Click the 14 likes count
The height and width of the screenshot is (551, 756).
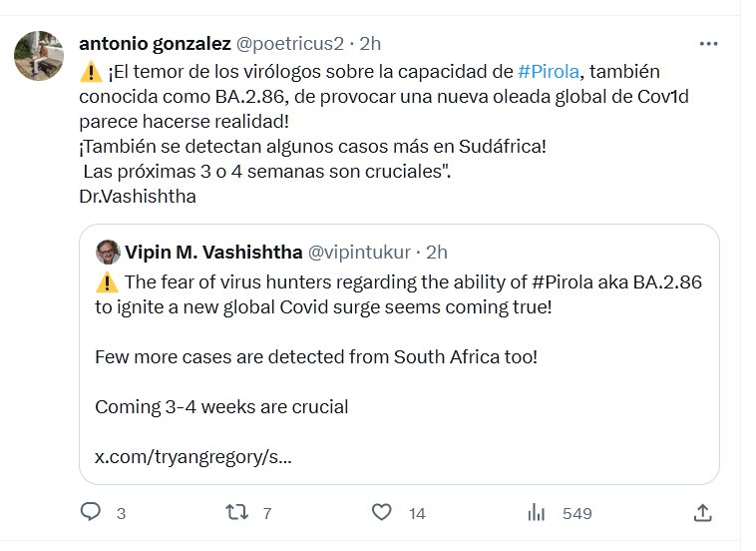tap(417, 513)
